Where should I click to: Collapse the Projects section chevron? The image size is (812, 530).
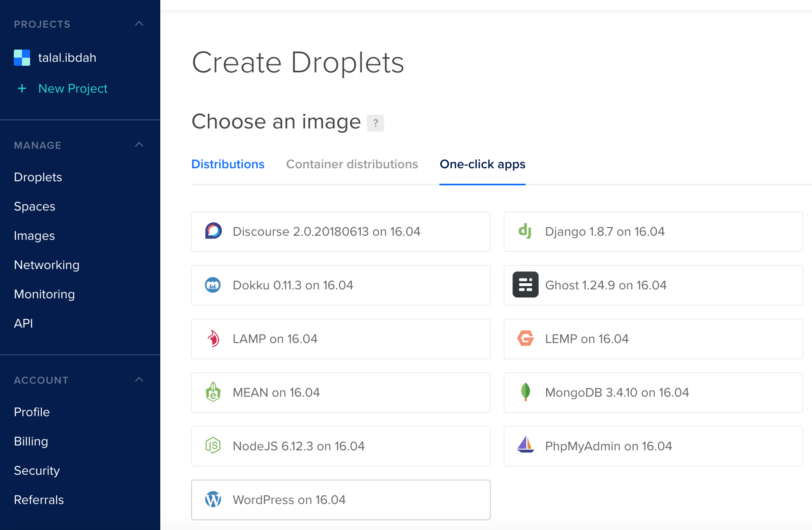point(139,24)
